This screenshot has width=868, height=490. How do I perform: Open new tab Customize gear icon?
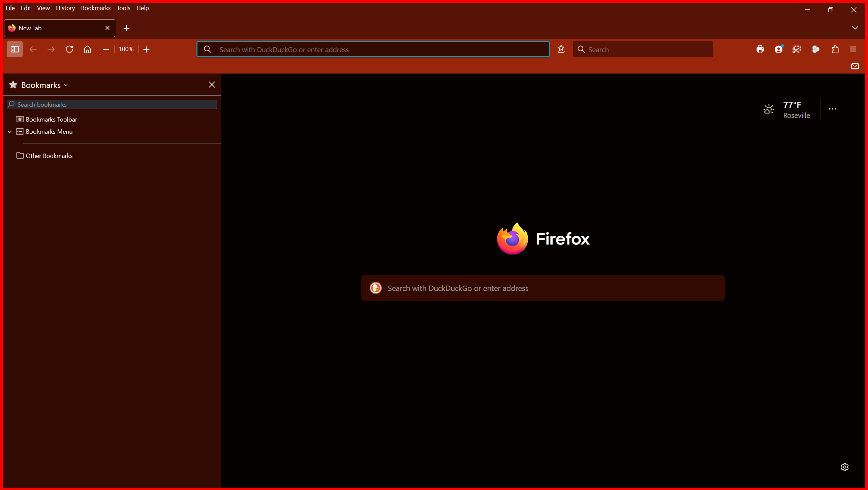845,467
